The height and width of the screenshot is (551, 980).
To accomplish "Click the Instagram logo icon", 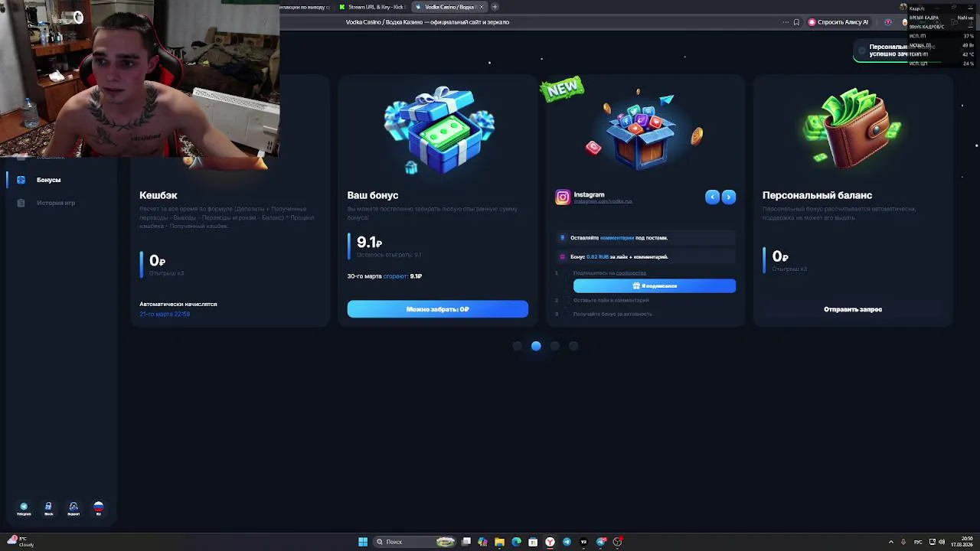I will click(563, 197).
